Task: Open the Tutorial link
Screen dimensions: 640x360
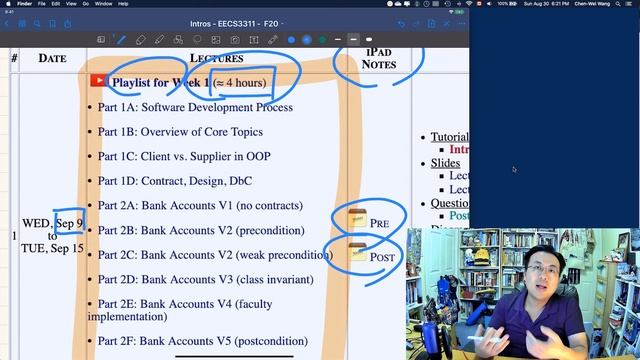Action: point(449,137)
